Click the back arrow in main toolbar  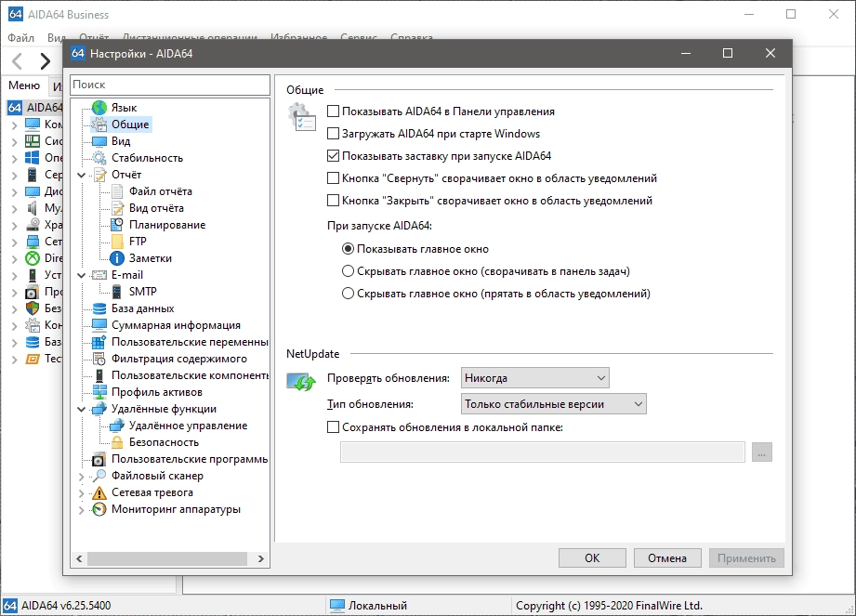coord(17,61)
